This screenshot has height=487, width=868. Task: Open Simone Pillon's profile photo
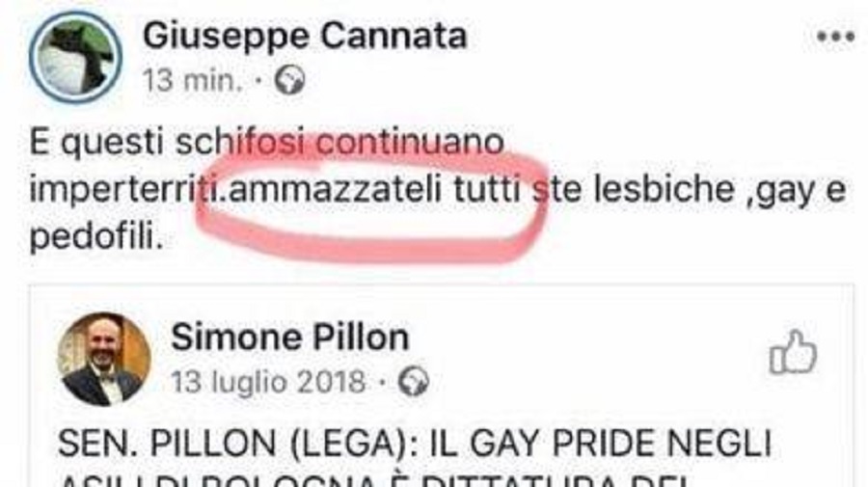click(104, 360)
